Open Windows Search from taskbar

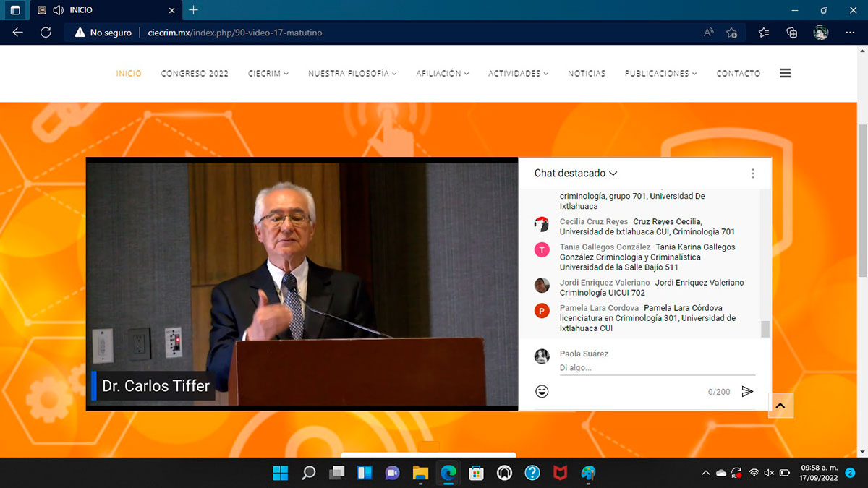click(x=309, y=474)
